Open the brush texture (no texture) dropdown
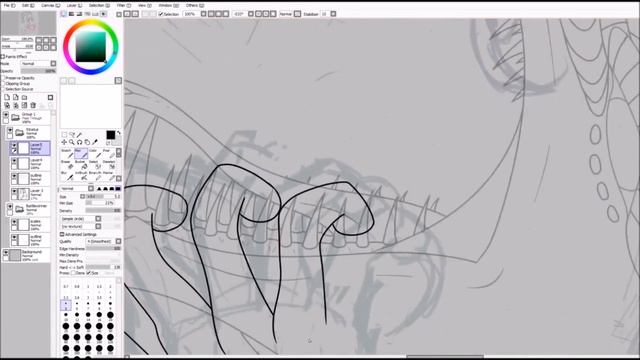 [x=80, y=226]
